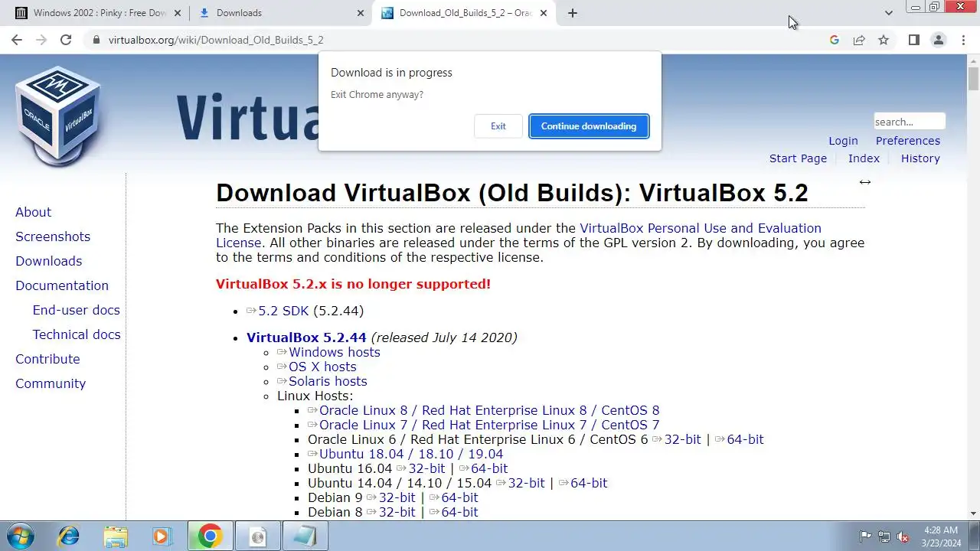
Task: Expand the tab search dropdown arrow
Action: pos(888,13)
